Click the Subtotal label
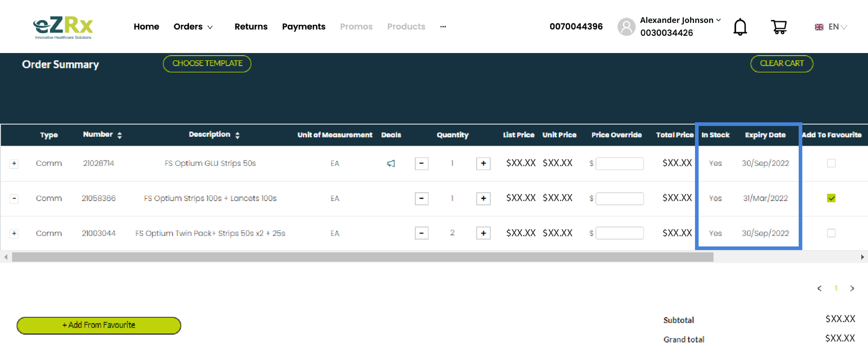This screenshot has width=868, height=354. 678,320
